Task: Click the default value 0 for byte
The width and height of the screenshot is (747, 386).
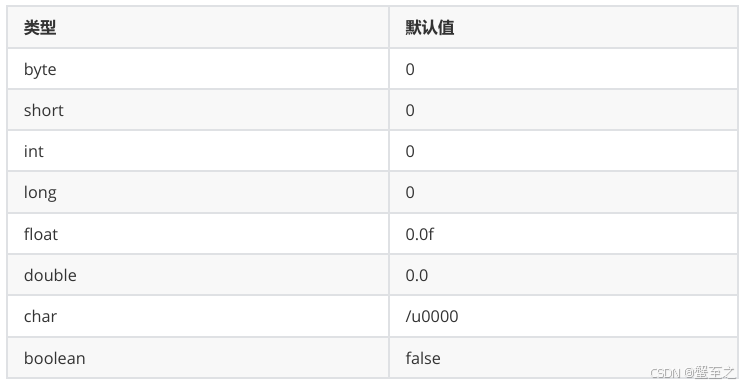Action: coord(410,70)
